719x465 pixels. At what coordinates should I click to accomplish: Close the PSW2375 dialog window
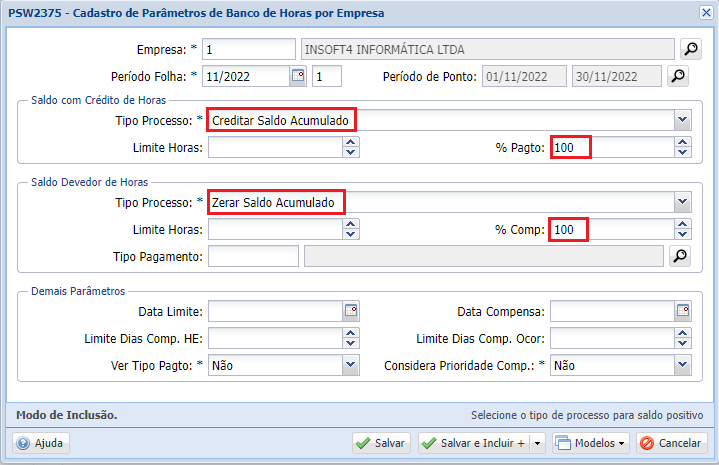pyautogui.click(x=706, y=12)
